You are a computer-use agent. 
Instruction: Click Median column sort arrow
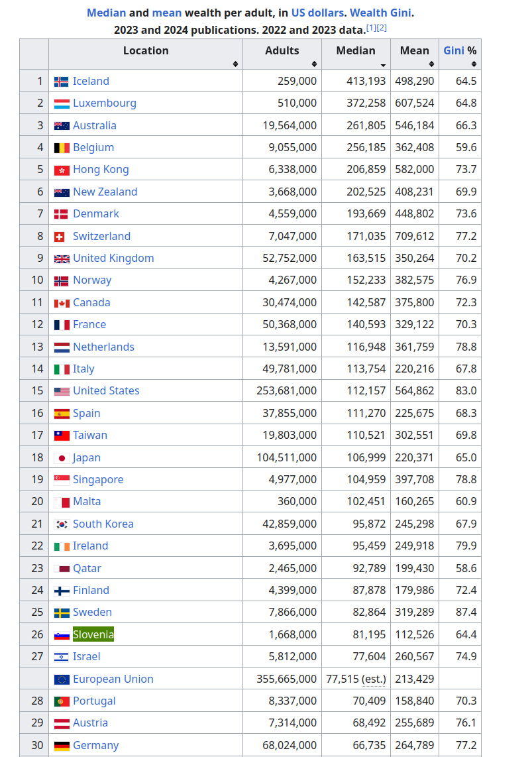[383, 65]
